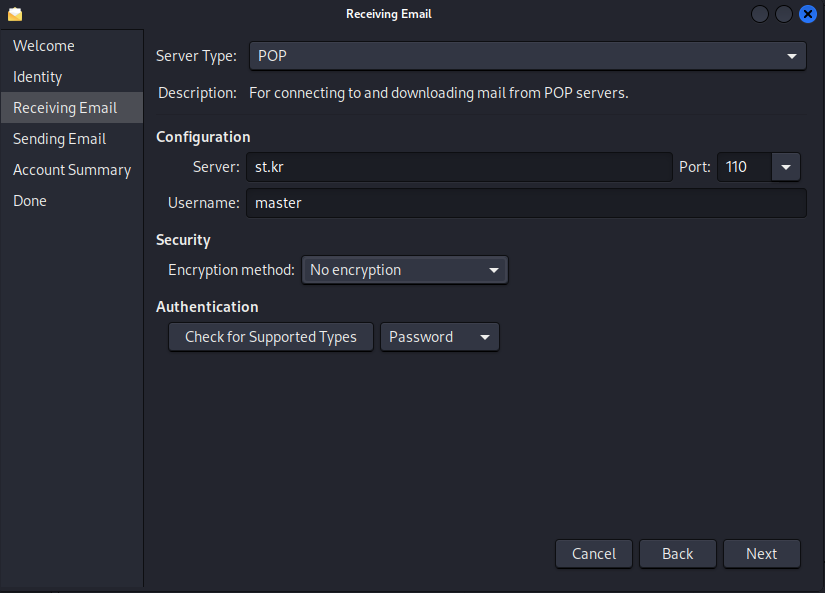The height and width of the screenshot is (593, 825).
Task: Close the Receiving Email window
Action: 808,14
